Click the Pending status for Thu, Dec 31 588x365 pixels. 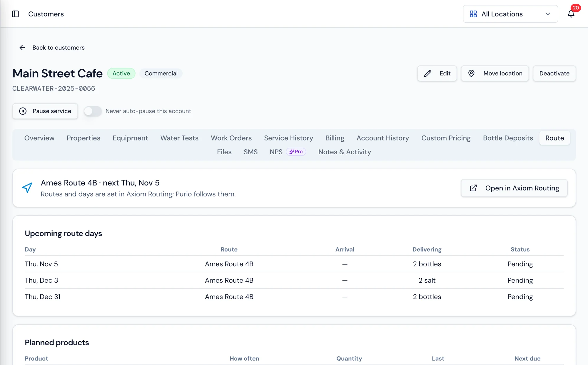[520, 297]
